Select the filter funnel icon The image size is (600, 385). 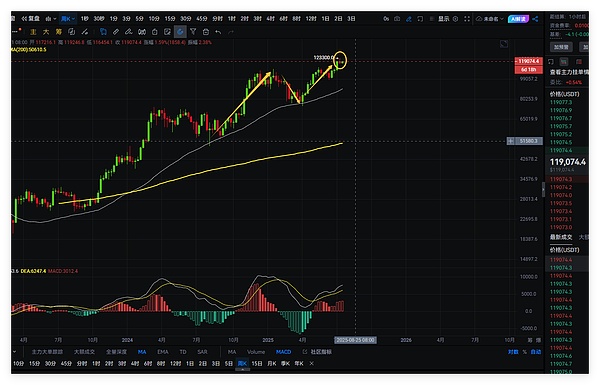(x=193, y=32)
